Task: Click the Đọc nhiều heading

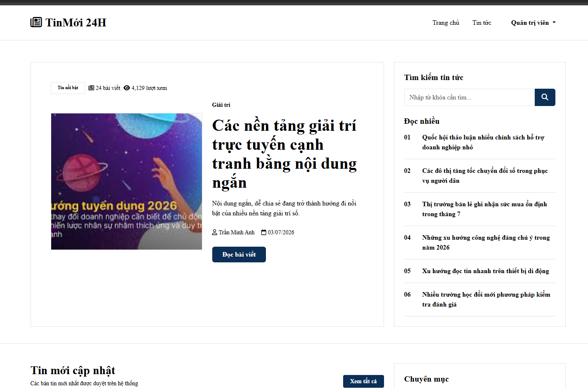Action: click(x=422, y=121)
